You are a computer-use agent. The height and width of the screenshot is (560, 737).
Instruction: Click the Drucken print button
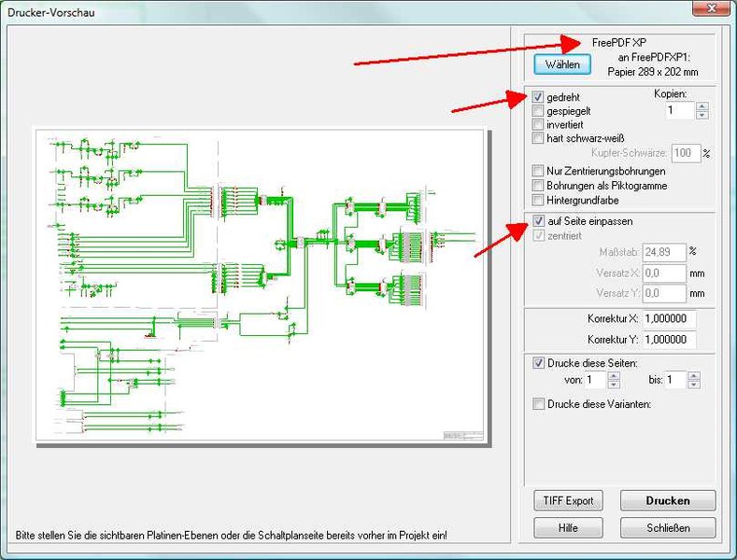coord(668,500)
